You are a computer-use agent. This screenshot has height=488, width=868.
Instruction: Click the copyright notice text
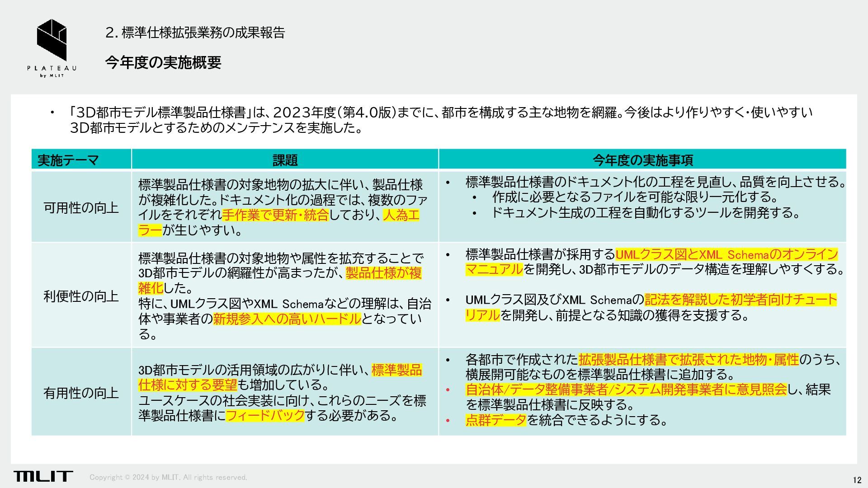168,477
